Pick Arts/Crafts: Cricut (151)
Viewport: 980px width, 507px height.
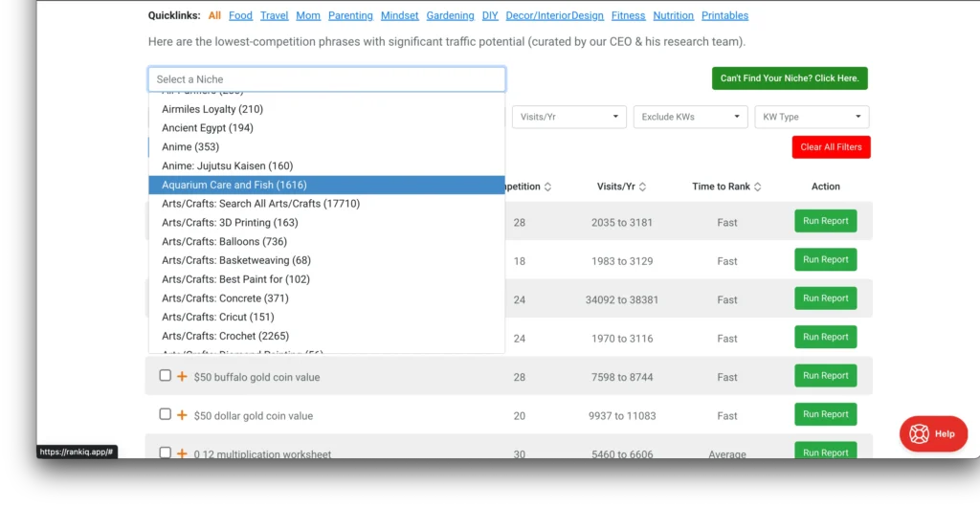pos(326,318)
